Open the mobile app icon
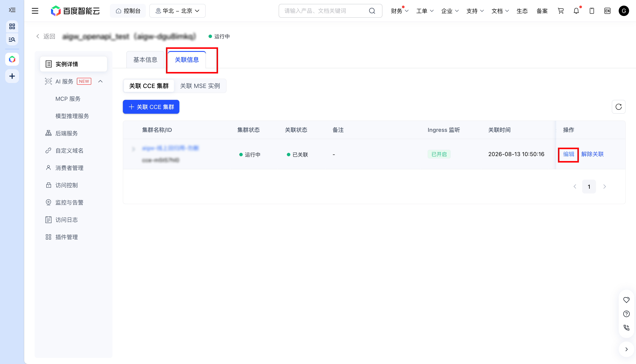 coord(592,11)
